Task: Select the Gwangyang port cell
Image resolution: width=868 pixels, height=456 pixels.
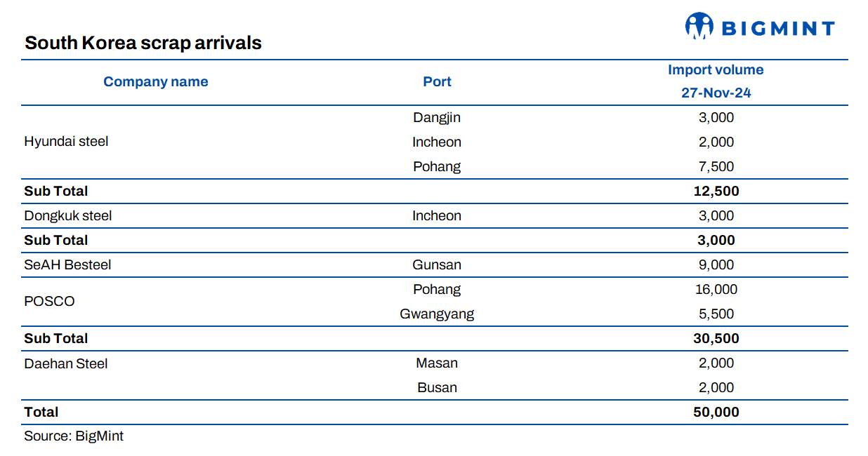Action: coord(437,314)
